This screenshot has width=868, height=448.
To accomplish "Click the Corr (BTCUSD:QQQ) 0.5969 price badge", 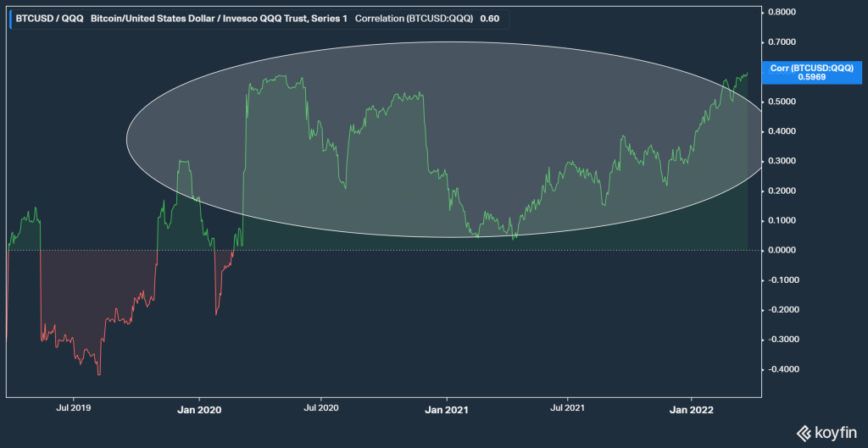I will [x=811, y=73].
